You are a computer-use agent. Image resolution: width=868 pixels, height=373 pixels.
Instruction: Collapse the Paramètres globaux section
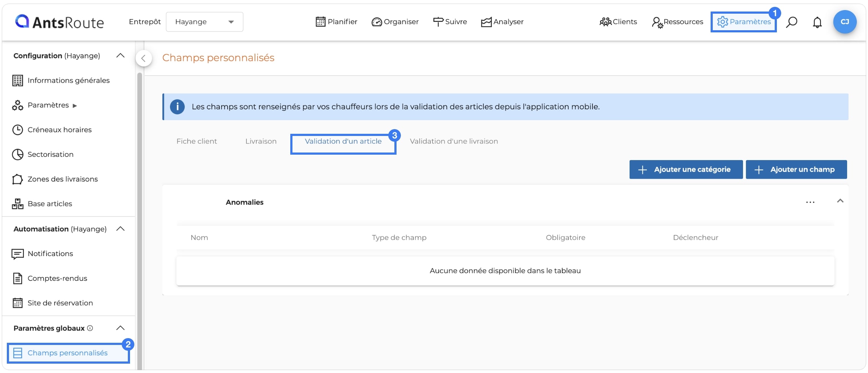click(x=121, y=328)
